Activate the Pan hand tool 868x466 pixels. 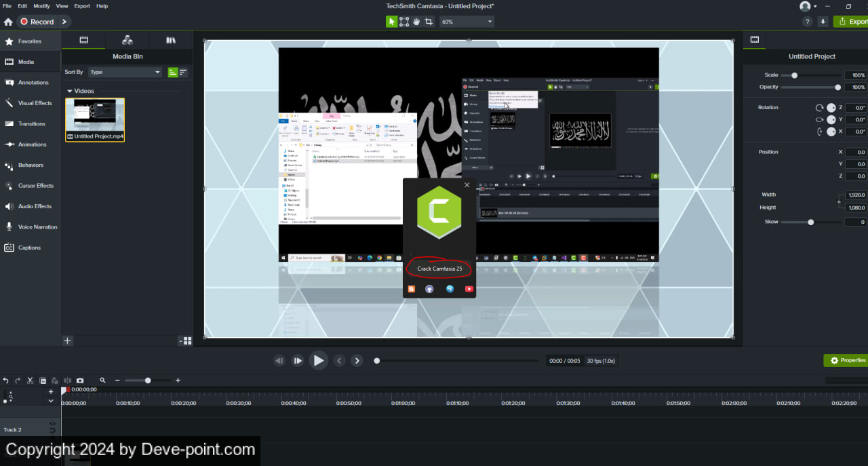point(416,22)
